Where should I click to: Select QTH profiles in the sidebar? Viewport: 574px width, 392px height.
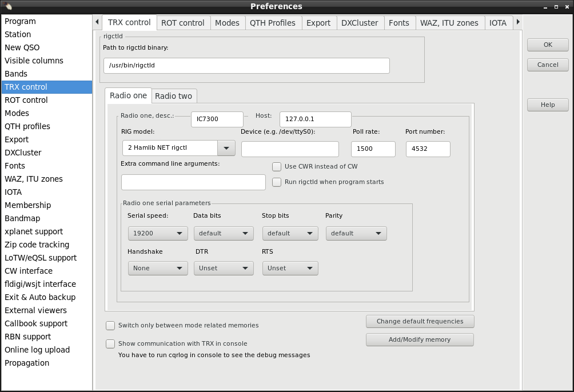(x=47, y=127)
